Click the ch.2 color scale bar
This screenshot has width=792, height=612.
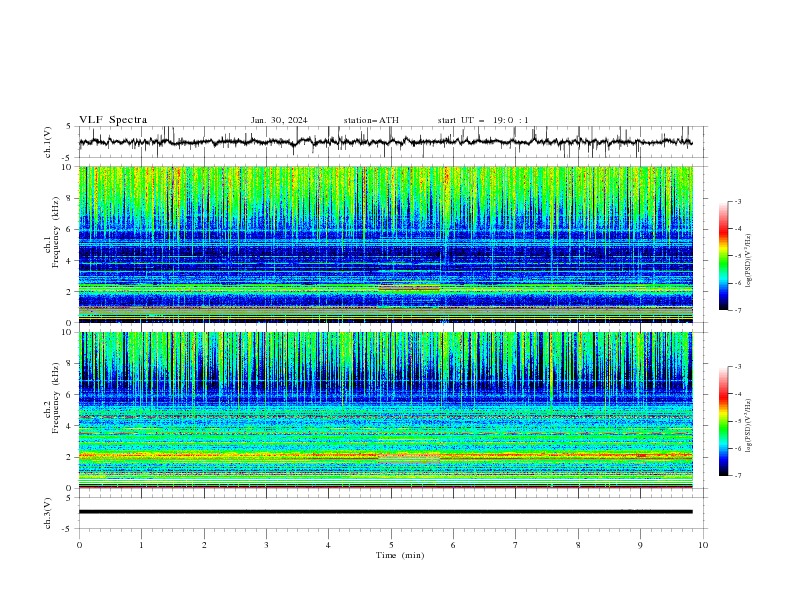coord(724,421)
